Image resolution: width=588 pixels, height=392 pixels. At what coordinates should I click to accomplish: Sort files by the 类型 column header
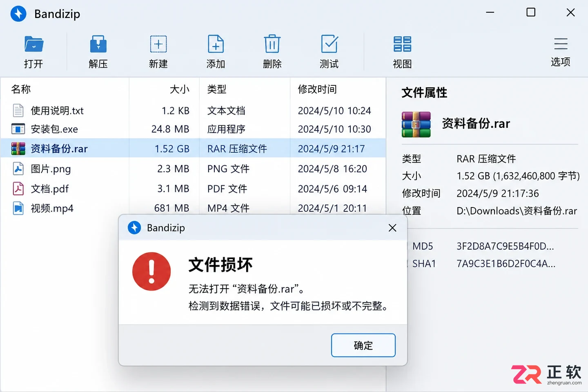217,89
